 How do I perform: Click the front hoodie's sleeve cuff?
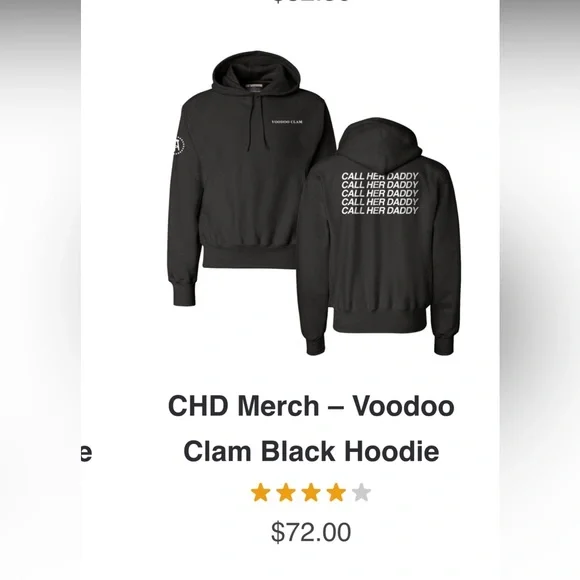pyautogui.click(x=184, y=293)
